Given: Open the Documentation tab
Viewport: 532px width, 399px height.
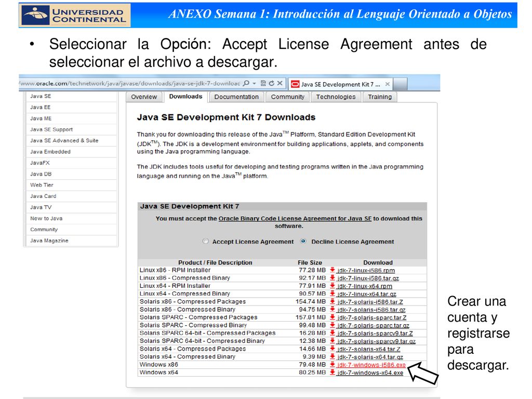Looking at the screenshot, I should (x=236, y=97).
